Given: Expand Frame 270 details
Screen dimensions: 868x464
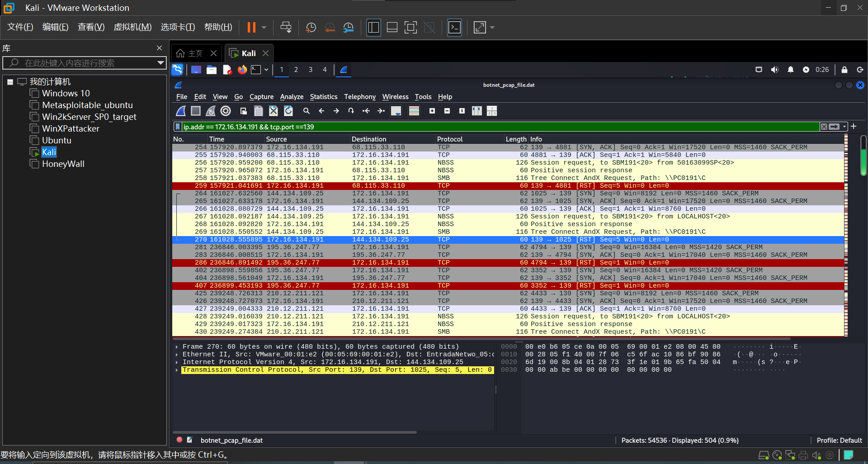Looking at the screenshot, I should [177, 347].
